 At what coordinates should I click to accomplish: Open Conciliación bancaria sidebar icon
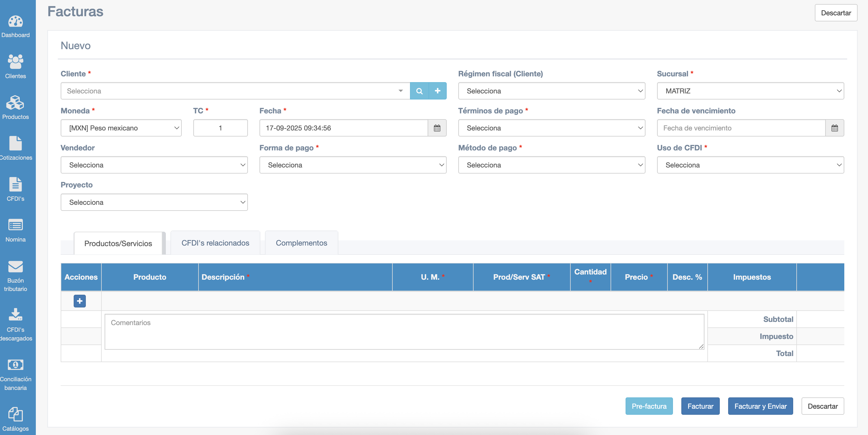[x=16, y=365]
